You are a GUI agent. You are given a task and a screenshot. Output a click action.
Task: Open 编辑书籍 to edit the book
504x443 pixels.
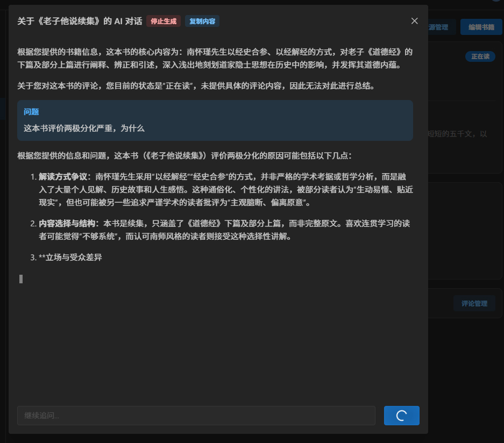(x=477, y=27)
